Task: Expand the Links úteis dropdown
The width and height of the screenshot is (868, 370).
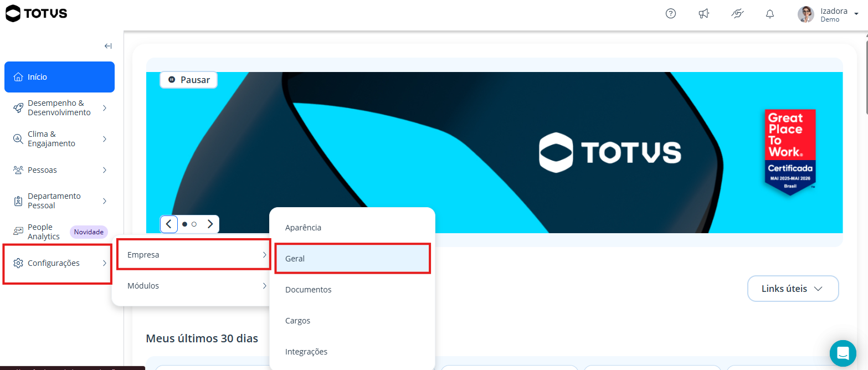Action: point(793,289)
